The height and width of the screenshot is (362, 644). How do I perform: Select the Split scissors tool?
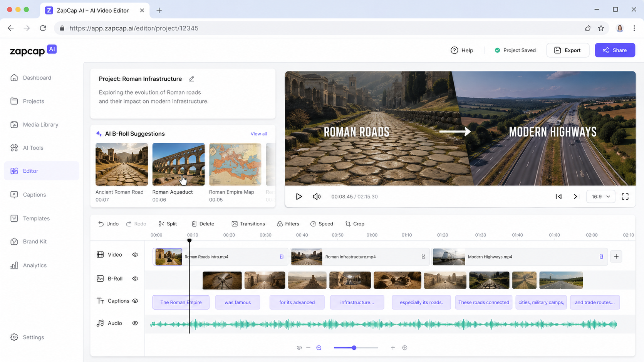(168, 224)
